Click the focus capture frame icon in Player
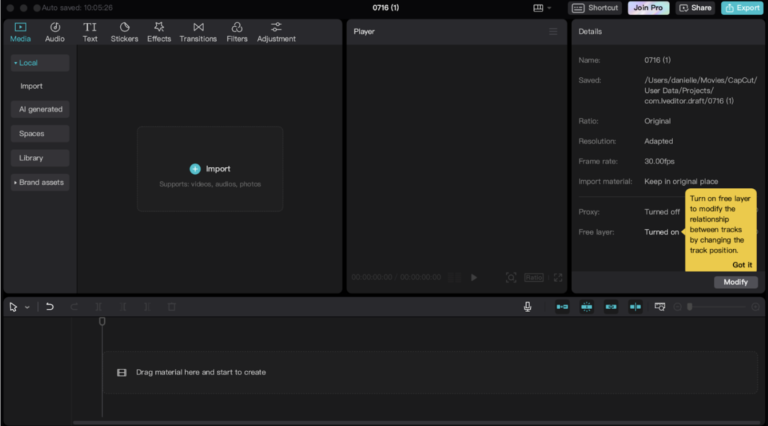Image resolution: width=768 pixels, height=426 pixels. (x=511, y=278)
